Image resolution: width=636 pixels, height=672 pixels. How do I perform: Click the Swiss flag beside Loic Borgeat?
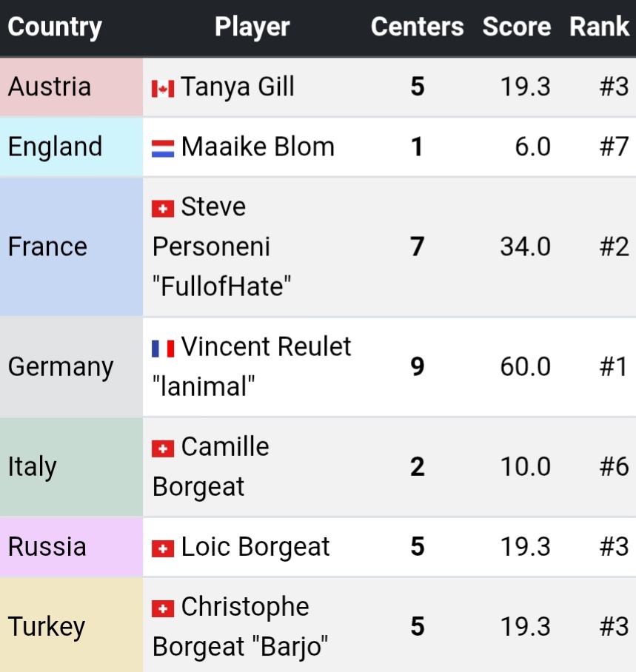pos(163,548)
